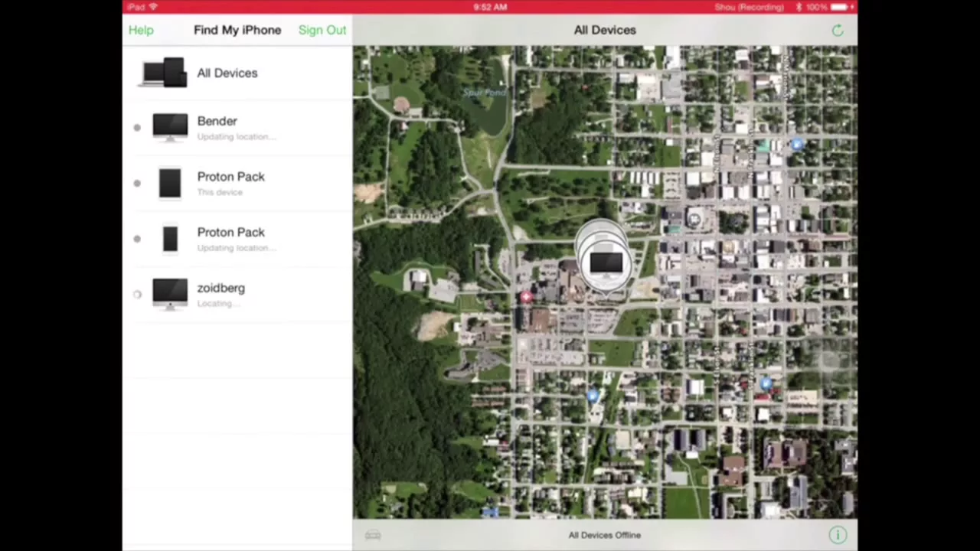This screenshot has height=551, width=980.
Task: Refresh device locations with the reload icon
Action: point(838,31)
